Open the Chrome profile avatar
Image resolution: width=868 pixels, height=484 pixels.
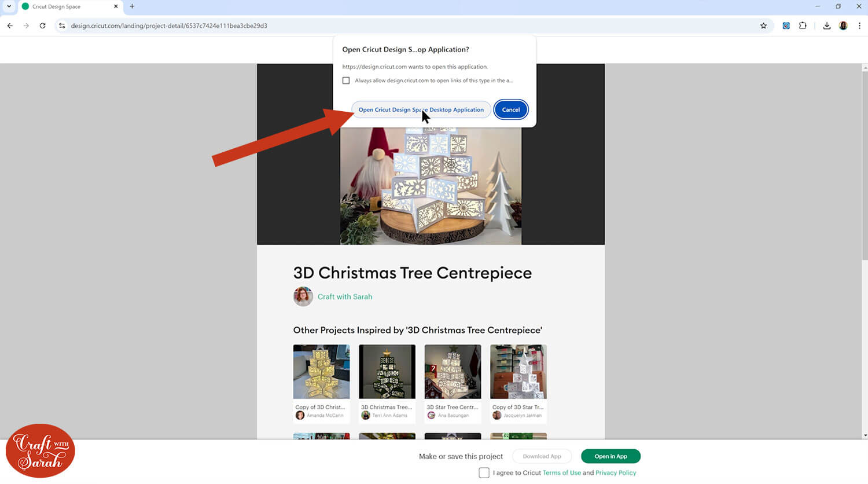tap(843, 25)
